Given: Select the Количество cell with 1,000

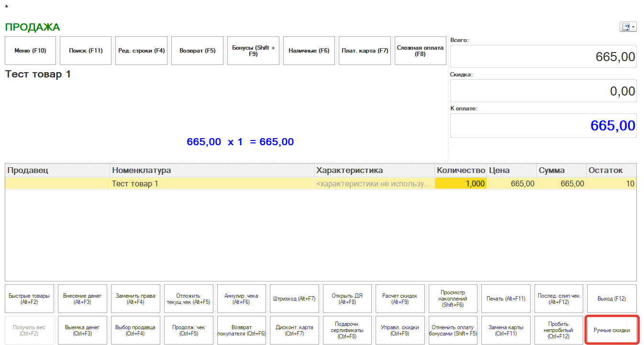Looking at the screenshot, I should [x=460, y=183].
